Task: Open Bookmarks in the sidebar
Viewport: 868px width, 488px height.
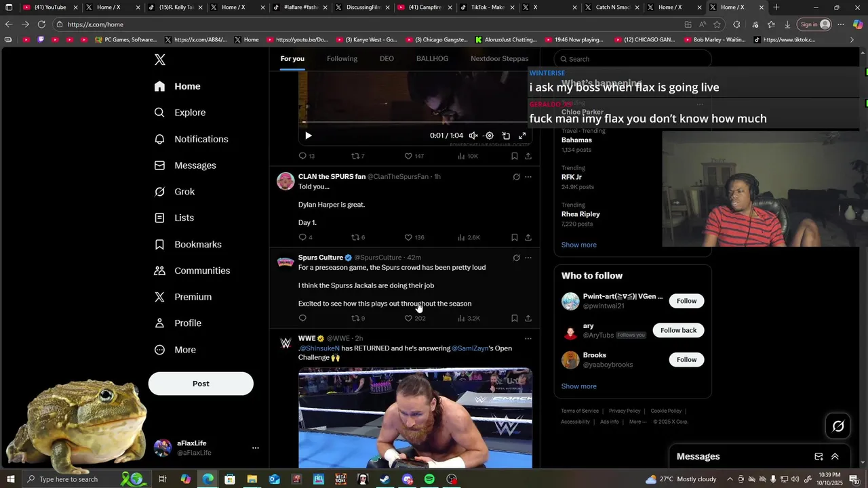Action: 188,244
